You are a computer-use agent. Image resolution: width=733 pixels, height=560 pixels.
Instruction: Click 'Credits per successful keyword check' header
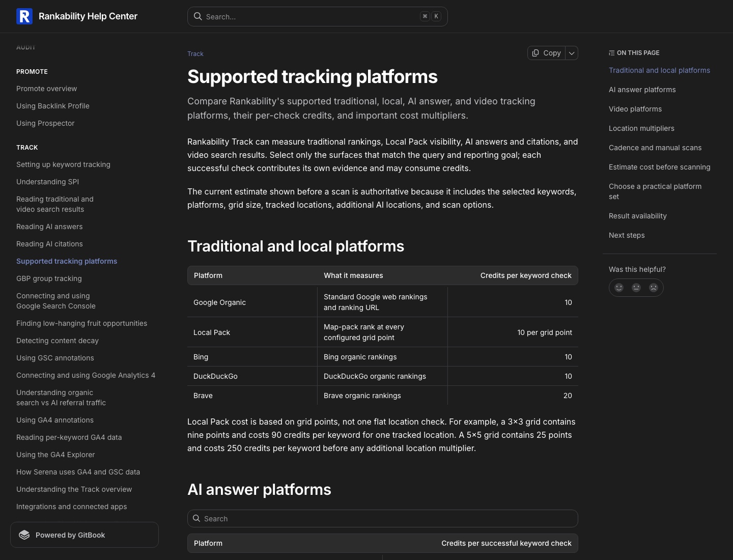click(x=506, y=543)
